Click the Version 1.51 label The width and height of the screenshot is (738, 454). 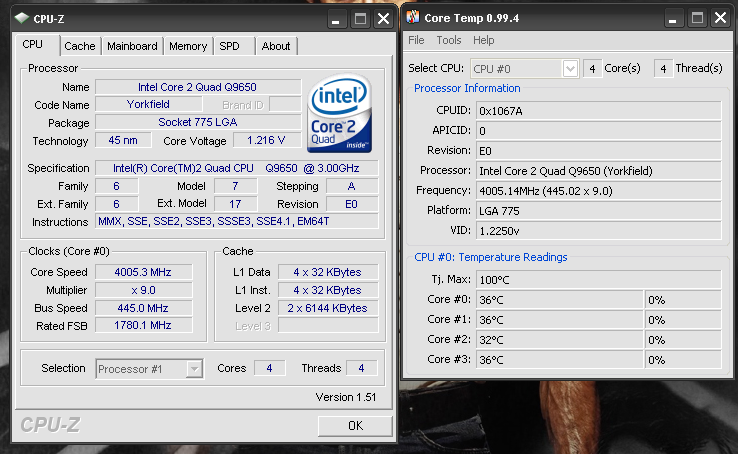tap(346, 397)
